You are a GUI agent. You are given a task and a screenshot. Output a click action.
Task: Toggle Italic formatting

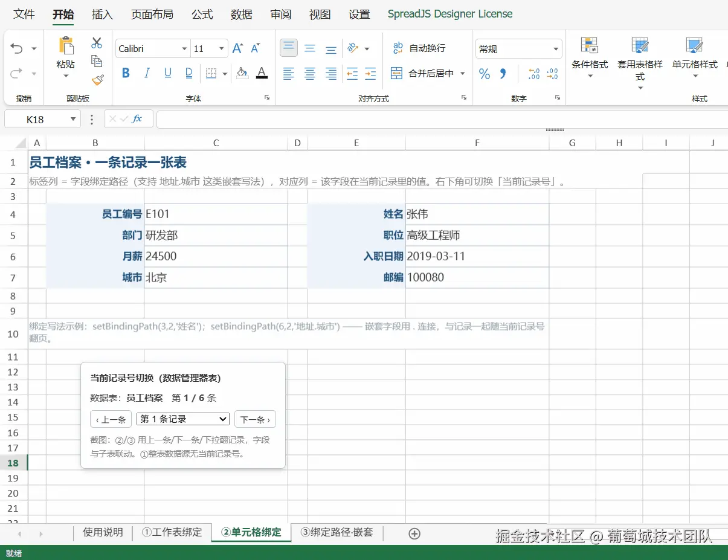(x=147, y=73)
